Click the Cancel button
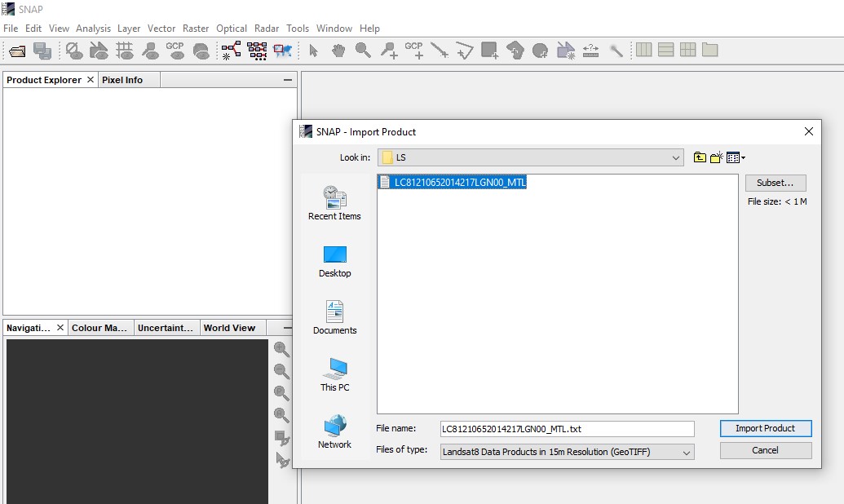844x504 pixels. click(x=766, y=451)
